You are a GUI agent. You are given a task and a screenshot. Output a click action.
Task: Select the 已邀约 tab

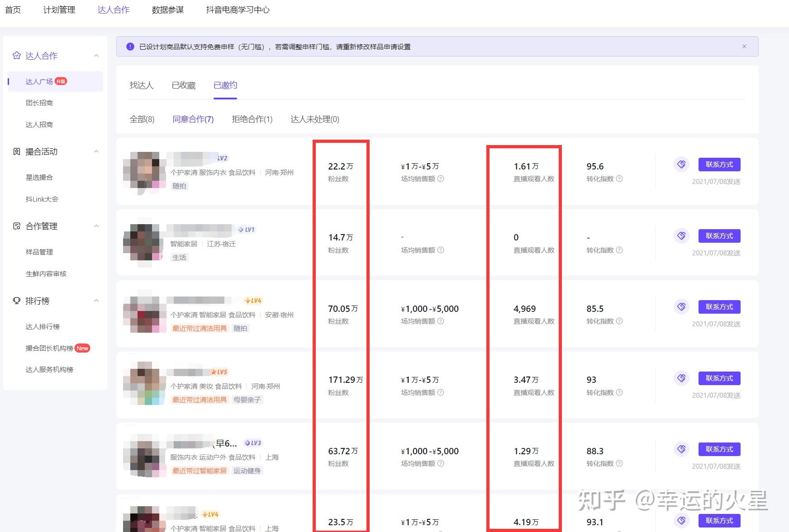click(x=225, y=85)
